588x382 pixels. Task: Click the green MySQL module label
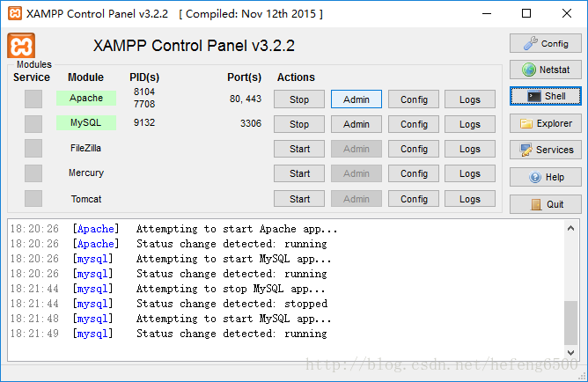tap(86, 122)
